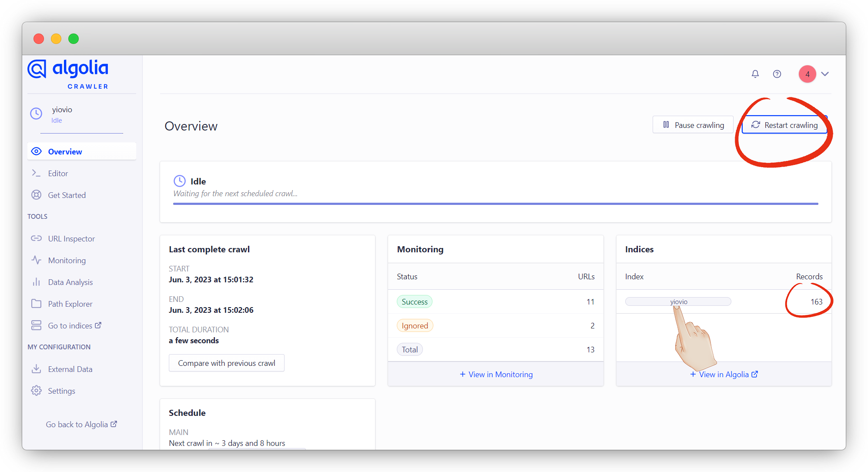868x472 pixels.
Task: Open Monitoring via waveform icon
Action: (x=37, y=260)
